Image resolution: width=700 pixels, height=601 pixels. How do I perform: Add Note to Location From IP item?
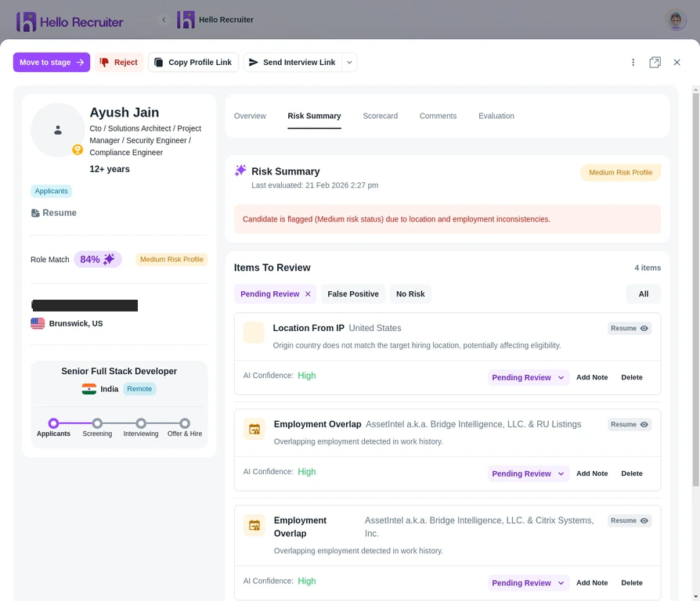coord(591,377)
